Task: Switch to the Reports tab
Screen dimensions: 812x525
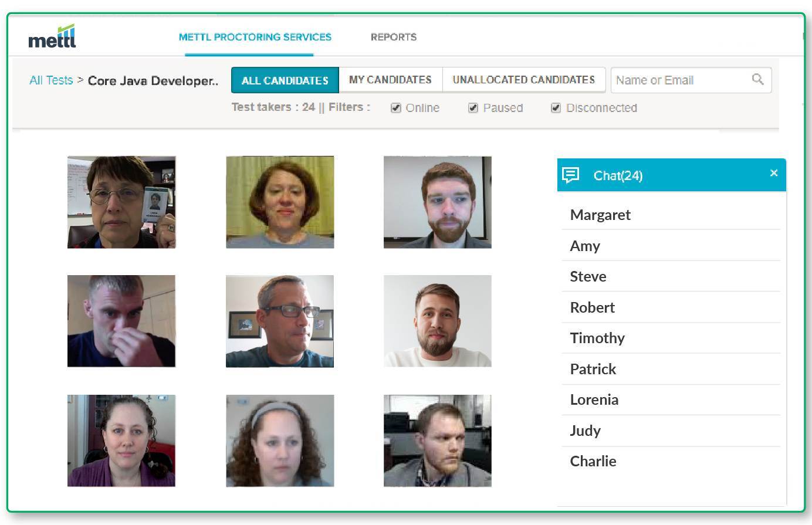Action: pyautogui.click(x=394, y=37)
